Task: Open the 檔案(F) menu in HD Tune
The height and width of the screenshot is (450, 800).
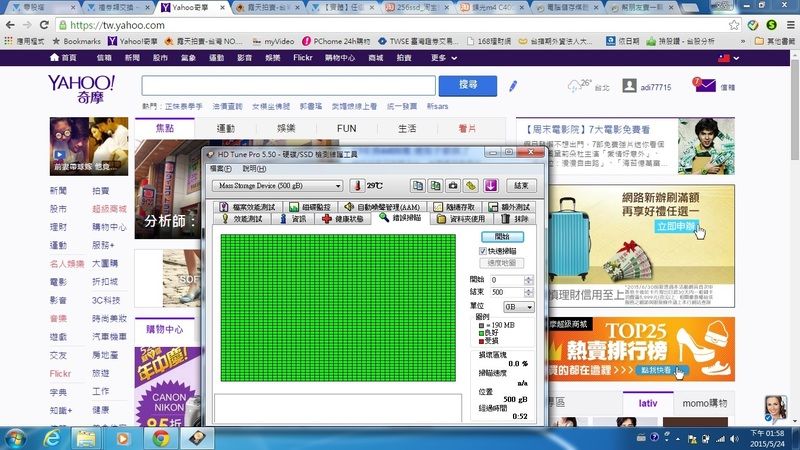Action: 221,168
